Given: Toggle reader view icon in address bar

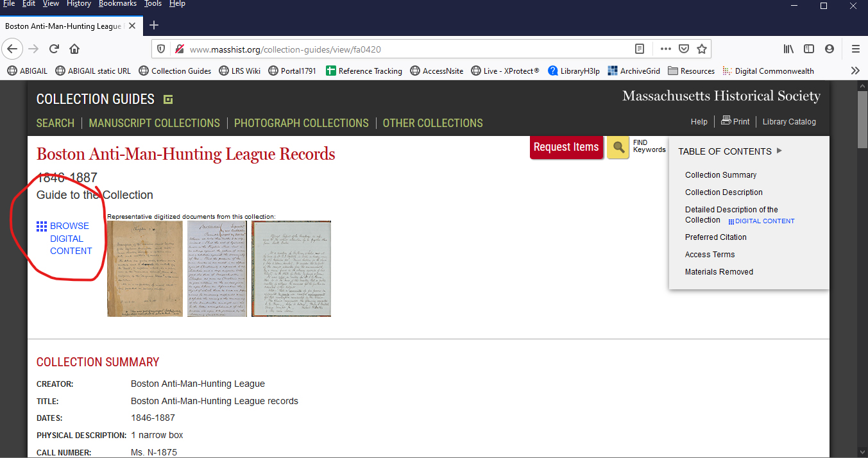Looking at the screenshot, I should [640, 49].
